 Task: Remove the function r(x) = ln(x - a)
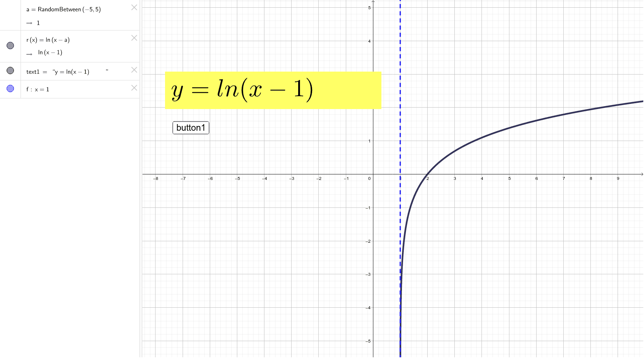click(134, 38)
